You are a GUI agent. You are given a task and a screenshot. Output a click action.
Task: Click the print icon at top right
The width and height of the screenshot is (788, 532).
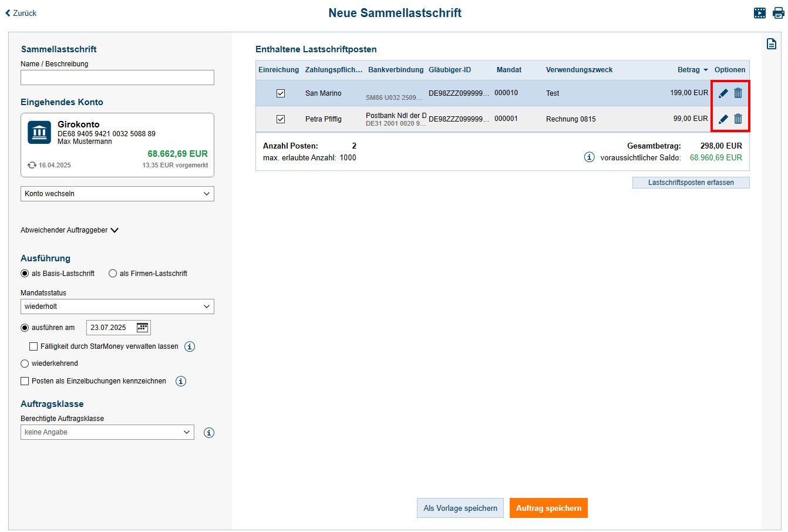pyautogui.click(x=779, y=13)
